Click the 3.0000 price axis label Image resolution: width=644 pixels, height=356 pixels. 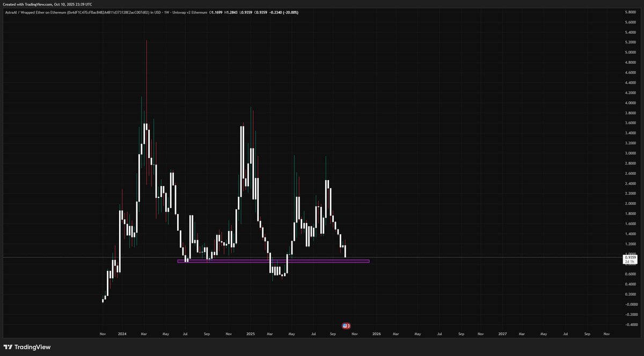630,153
